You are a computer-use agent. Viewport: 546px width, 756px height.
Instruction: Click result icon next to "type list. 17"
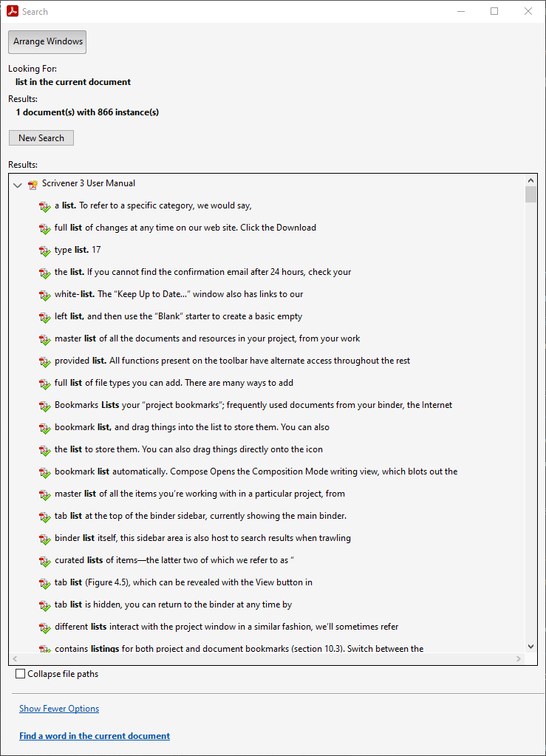click(45, 251)
